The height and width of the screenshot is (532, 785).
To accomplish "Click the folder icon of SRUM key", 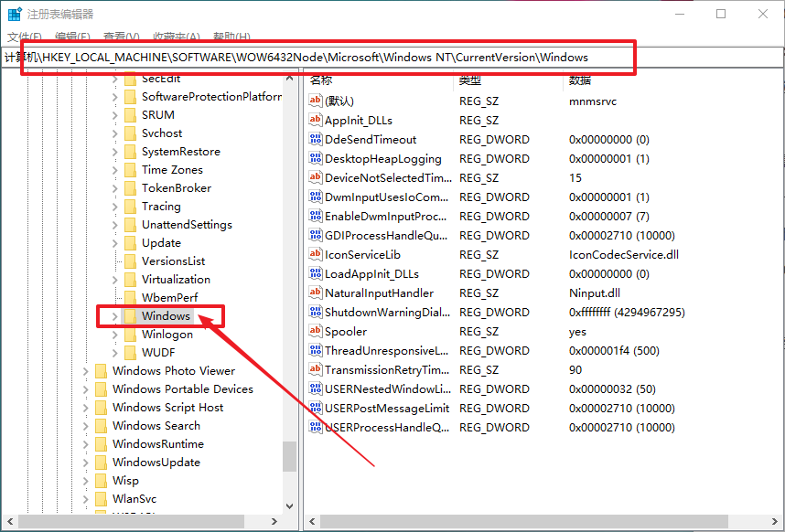I will (x=130, y=115).
